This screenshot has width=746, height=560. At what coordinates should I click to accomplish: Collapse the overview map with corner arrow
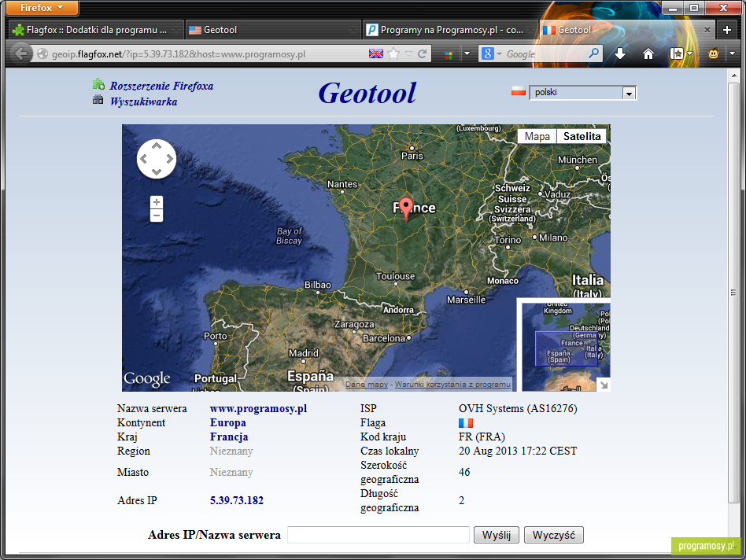click(x=604, y=385)
